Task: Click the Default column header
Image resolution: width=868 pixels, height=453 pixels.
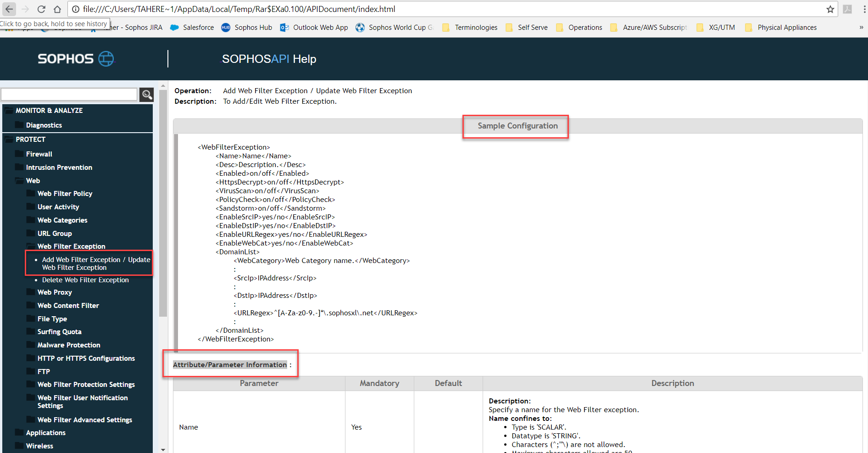Action: click(x=448, y=383)
